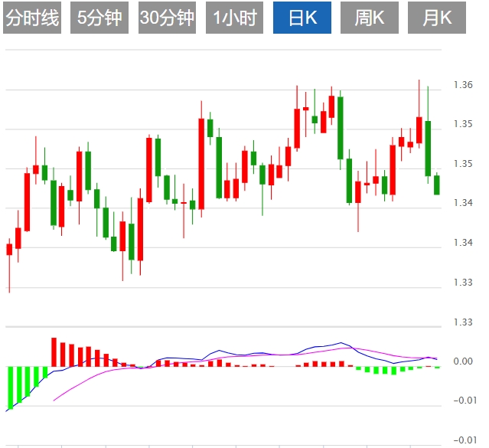Viewport: 489px width, 448px height.
Task: Click the tallest red MACD histogram bar
Action: pos(54,352)
